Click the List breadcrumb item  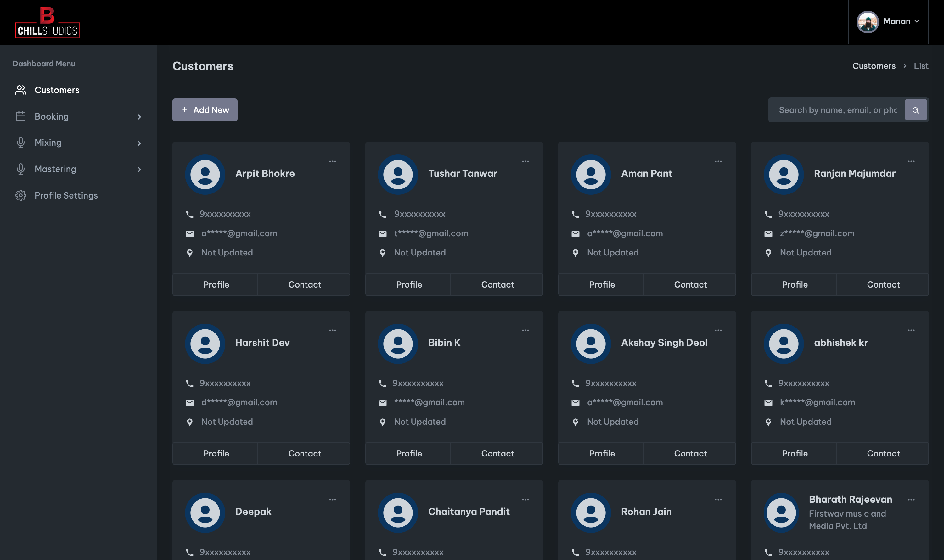point(921,66)
